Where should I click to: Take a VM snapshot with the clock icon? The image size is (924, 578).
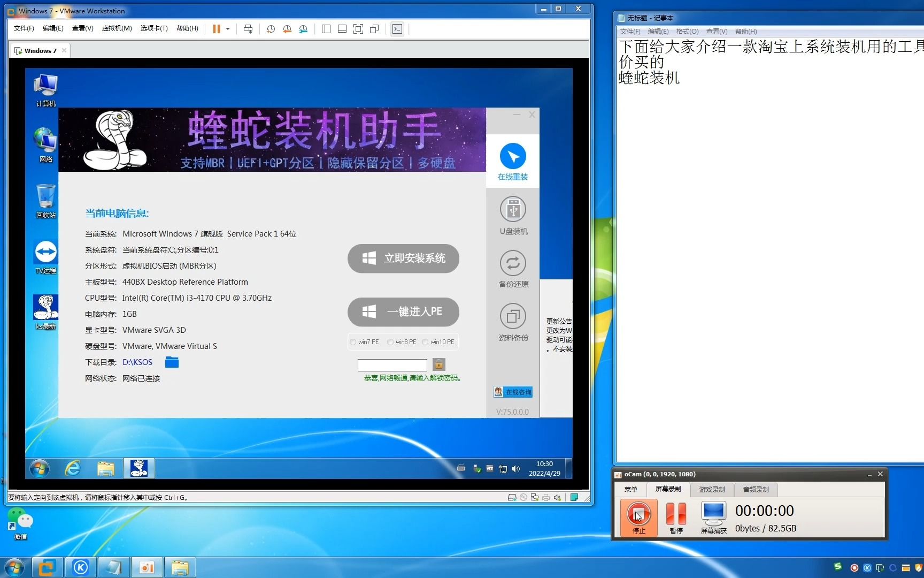[x=271, y=29]
